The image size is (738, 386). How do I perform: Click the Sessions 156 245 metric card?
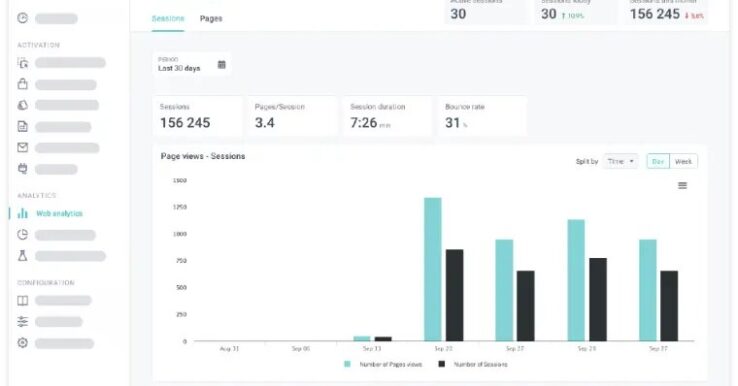pos(198,116)
